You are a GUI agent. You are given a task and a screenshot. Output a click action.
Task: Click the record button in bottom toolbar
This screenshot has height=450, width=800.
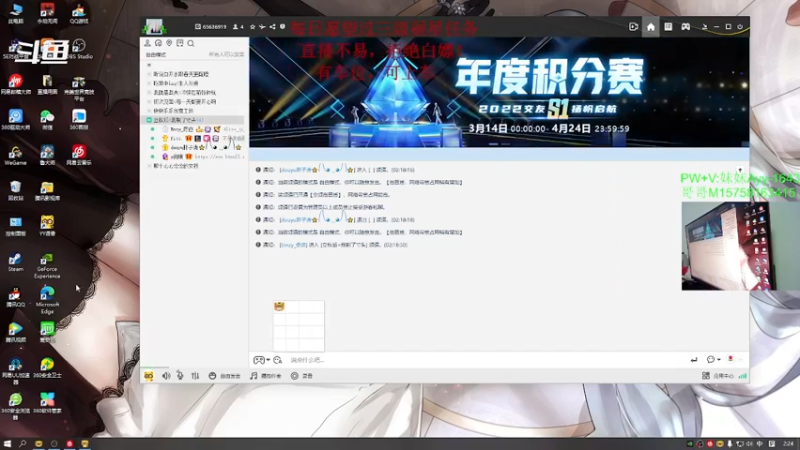pos(302,376)
